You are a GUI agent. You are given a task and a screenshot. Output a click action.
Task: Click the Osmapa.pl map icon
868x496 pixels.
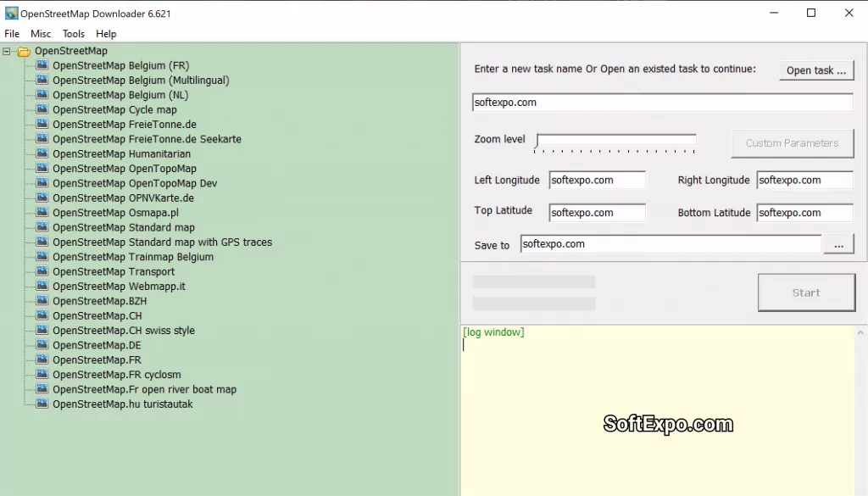42,212
